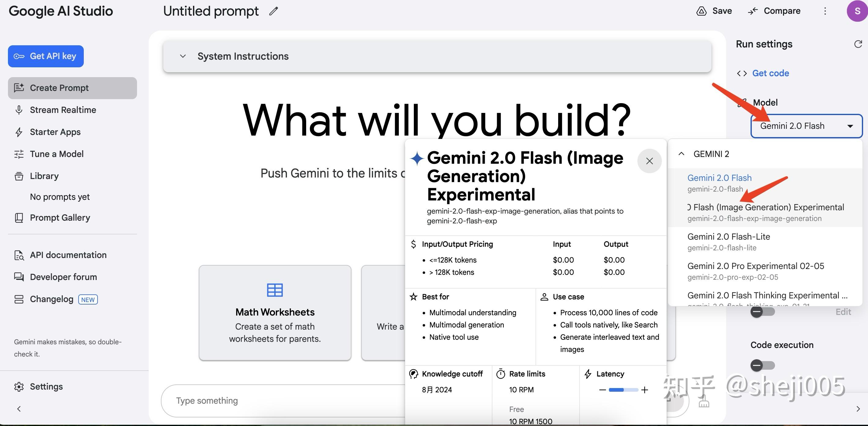This screenshot has height=426, width=868.
Task: Open the Prompt Gallery
Action: click(60, 218)
